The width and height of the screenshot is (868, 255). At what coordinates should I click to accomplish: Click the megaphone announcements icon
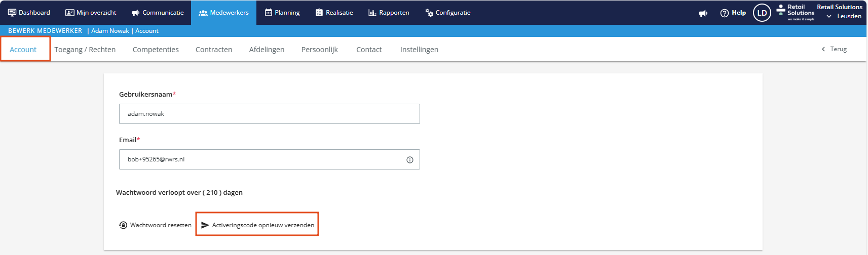tap(703, 13)
